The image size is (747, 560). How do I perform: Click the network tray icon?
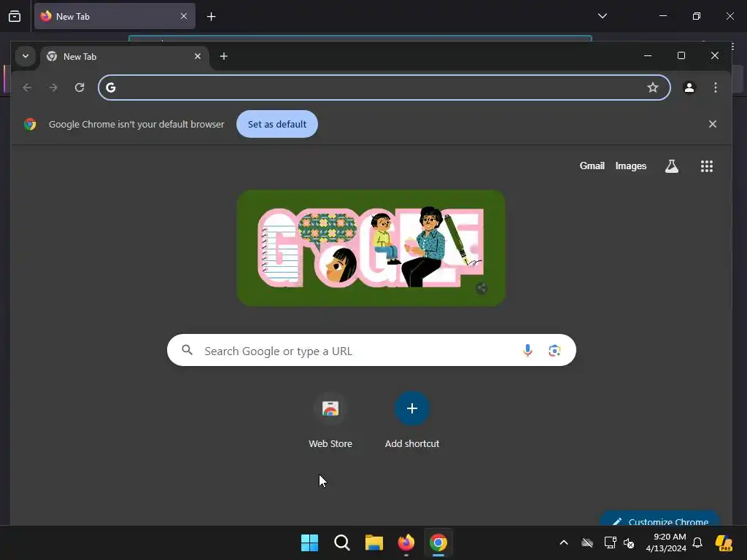[611, 542]
